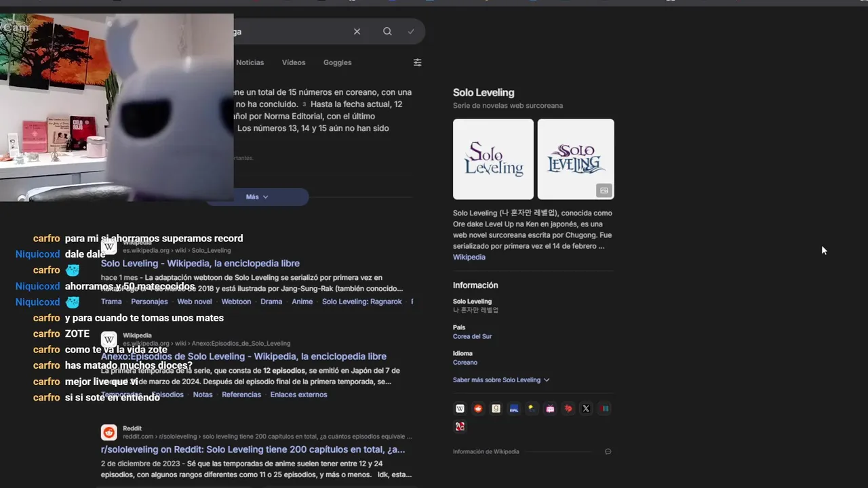
Task: Open the red-orange profile icon in infobox
Action: point(568,409)
